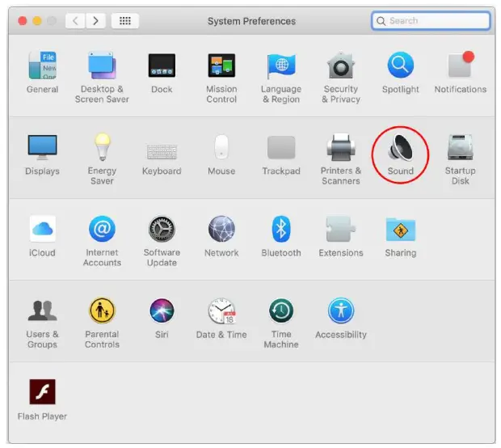Close the System Preferences window

tap(23, 21)
